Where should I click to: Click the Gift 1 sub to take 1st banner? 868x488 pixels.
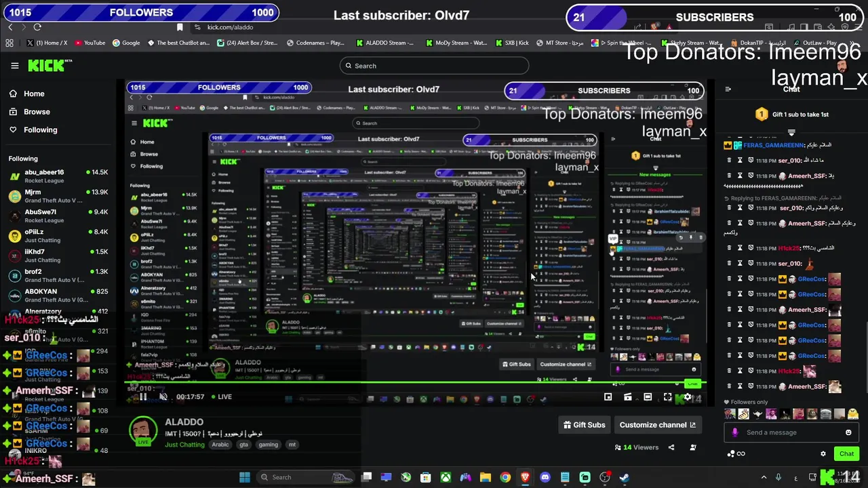[x=792, y=115]
